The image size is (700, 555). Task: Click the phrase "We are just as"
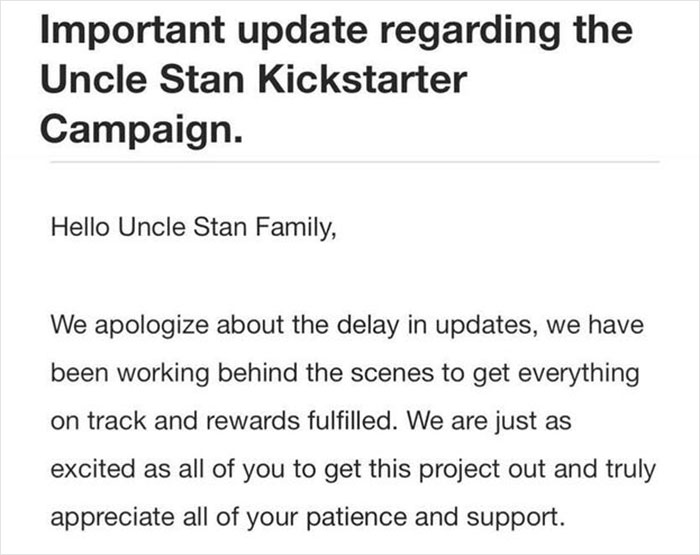pyautogui.click(x=489, y=422)
